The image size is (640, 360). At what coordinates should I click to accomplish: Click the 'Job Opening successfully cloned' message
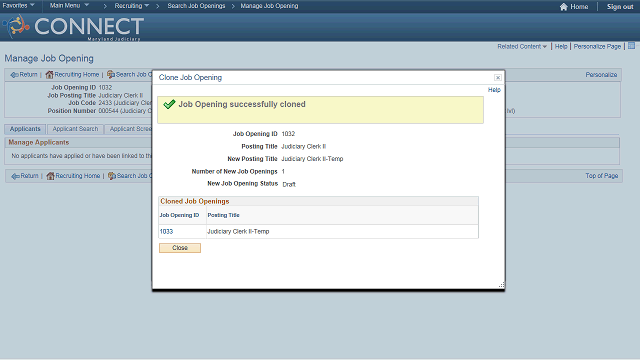pos(242,104)
